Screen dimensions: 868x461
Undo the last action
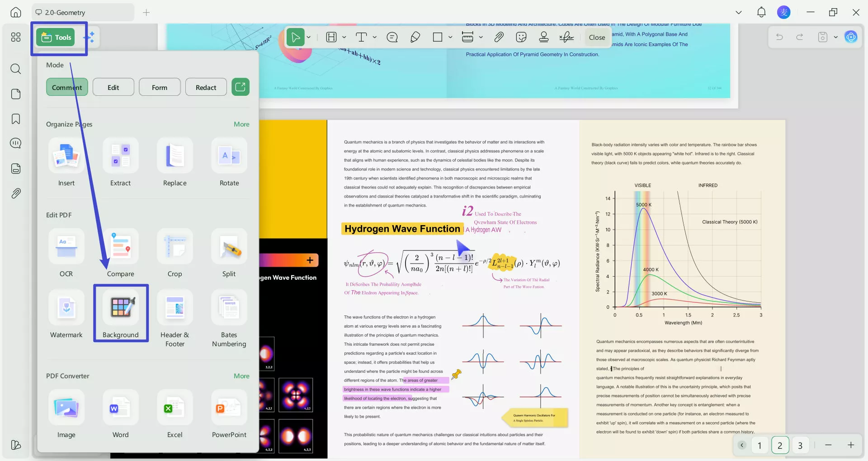[779, 37]
